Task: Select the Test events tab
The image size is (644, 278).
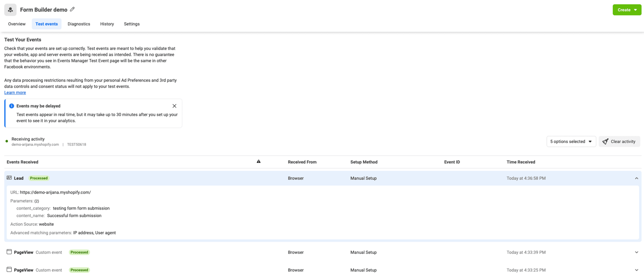Action: tap(47, 24)
